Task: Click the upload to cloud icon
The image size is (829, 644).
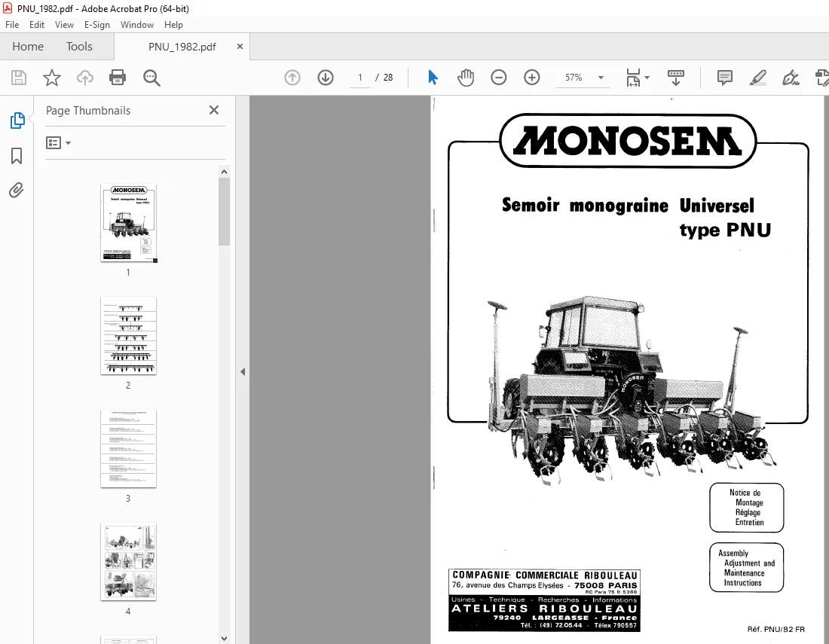Action: (84, 78)
